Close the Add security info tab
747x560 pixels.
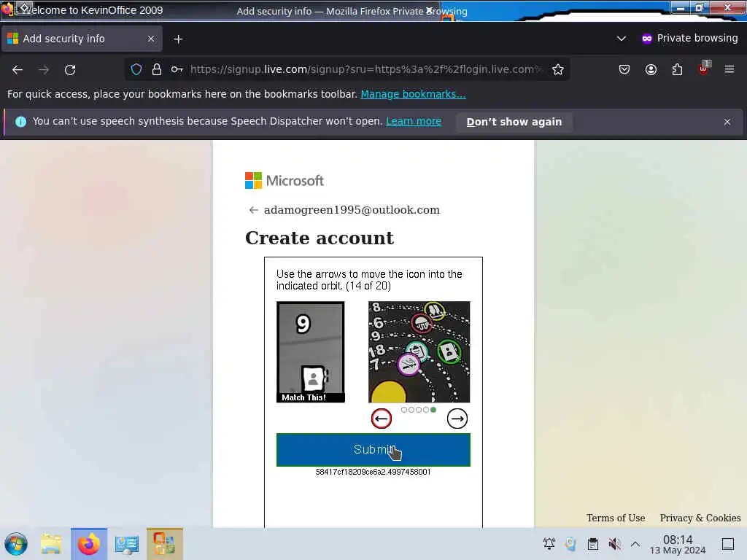coord(151,39)
